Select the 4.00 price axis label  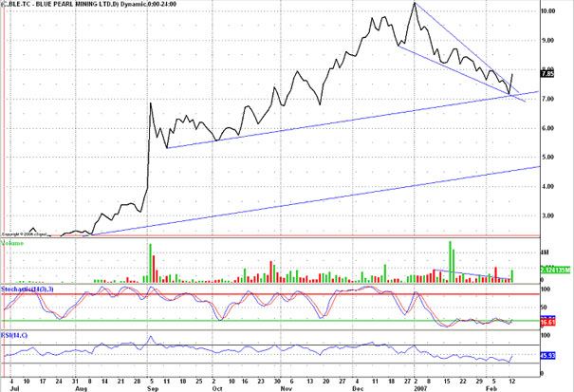[548, 186]
